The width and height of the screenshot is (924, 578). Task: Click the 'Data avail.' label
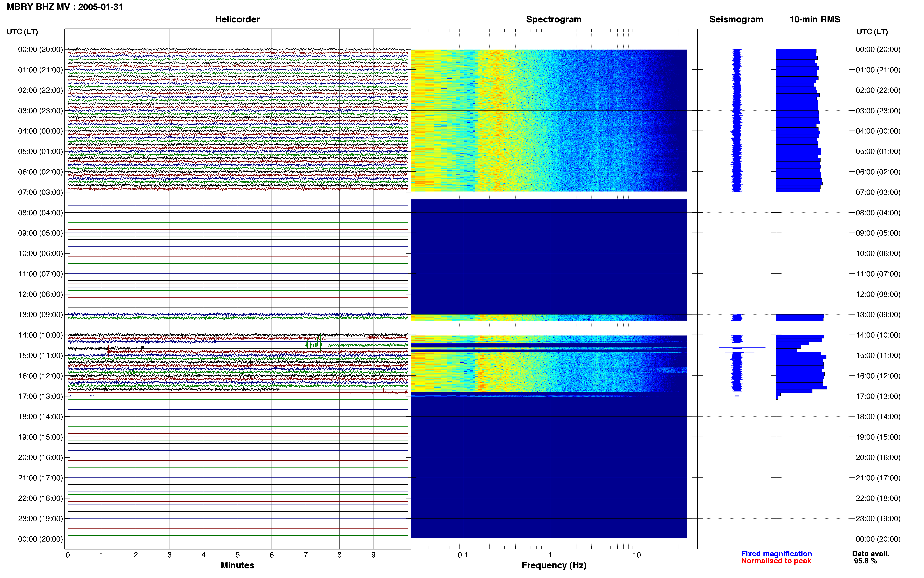pyautogui.click(x=870, y=554)
